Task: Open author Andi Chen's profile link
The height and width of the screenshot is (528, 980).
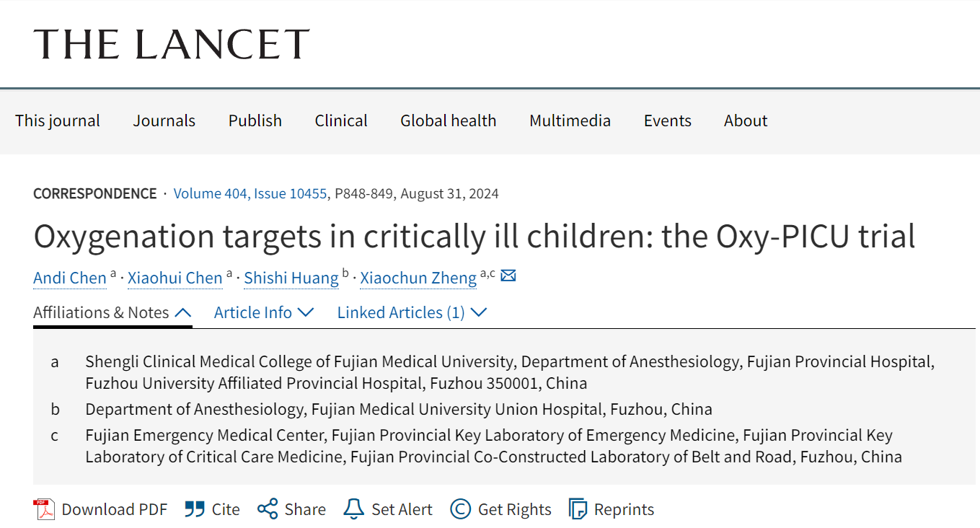Action: tap(70, 278)
